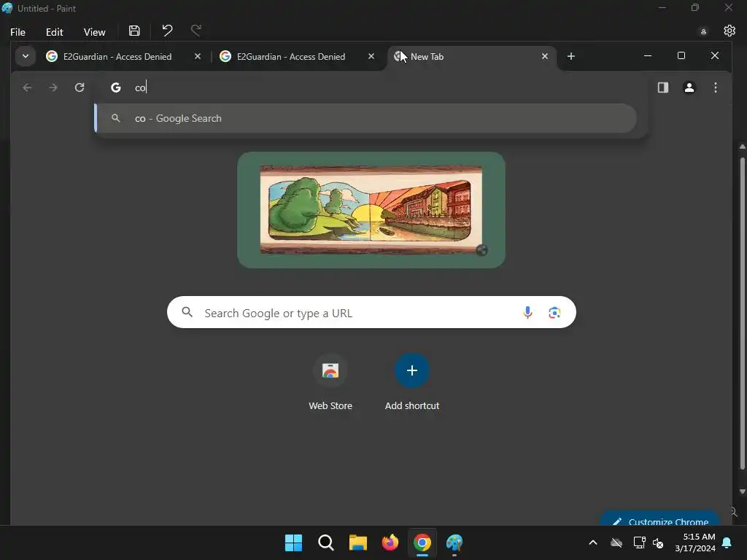
Task: Click the Chrome forward arrow
Action: 53,87
